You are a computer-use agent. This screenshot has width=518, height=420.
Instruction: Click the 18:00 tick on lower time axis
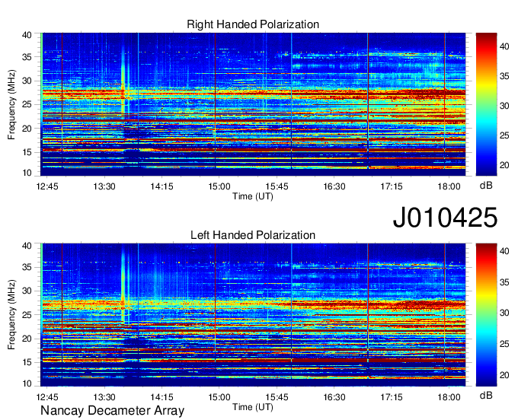(x=449, y=397)
